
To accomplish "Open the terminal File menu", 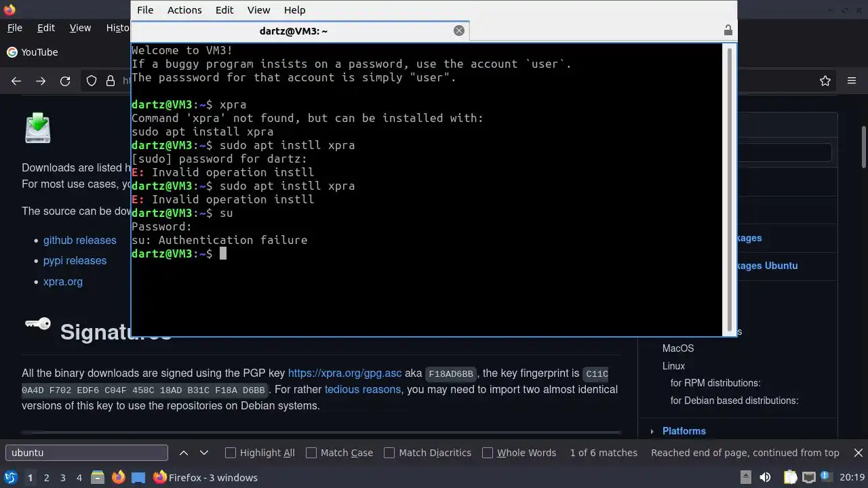I will point(145,10).
